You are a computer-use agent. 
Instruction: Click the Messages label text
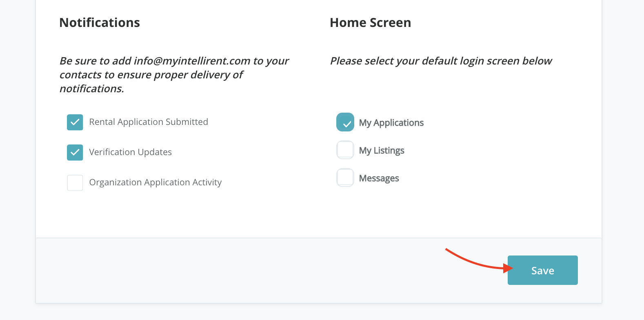point(379,178)
